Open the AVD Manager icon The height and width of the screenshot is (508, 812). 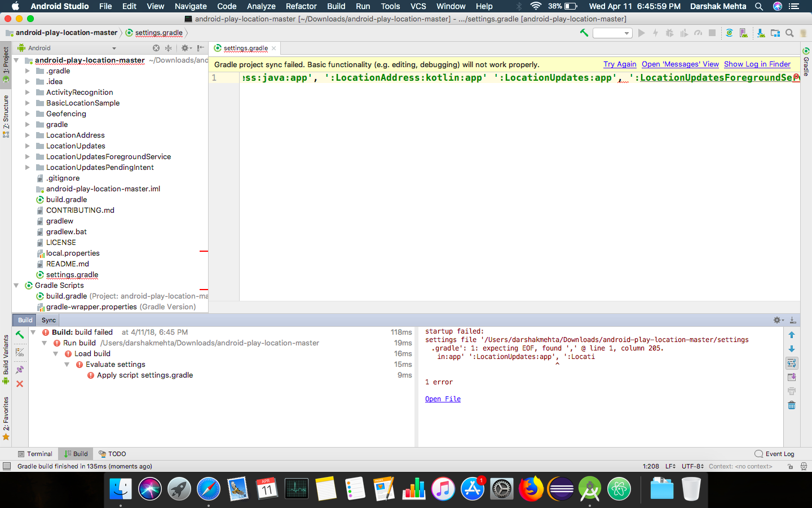(x=744, y=32)
